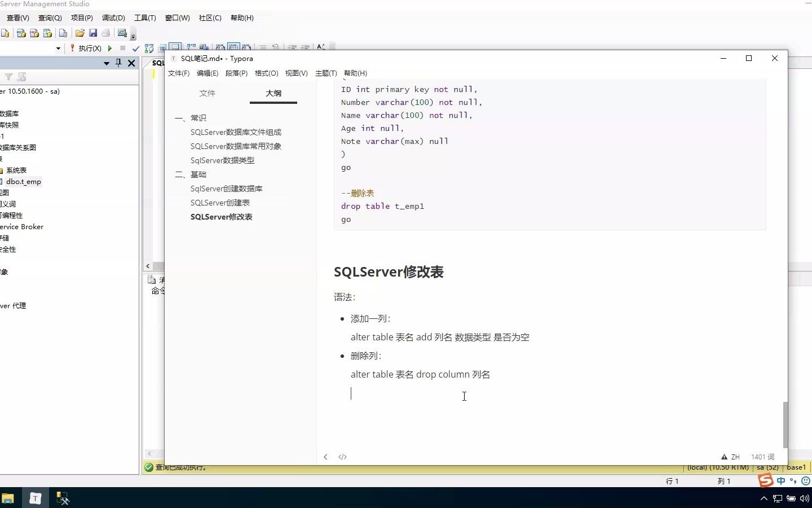
Task: Click the Save floppy disk icon
Action: click(x=93, y=33)
